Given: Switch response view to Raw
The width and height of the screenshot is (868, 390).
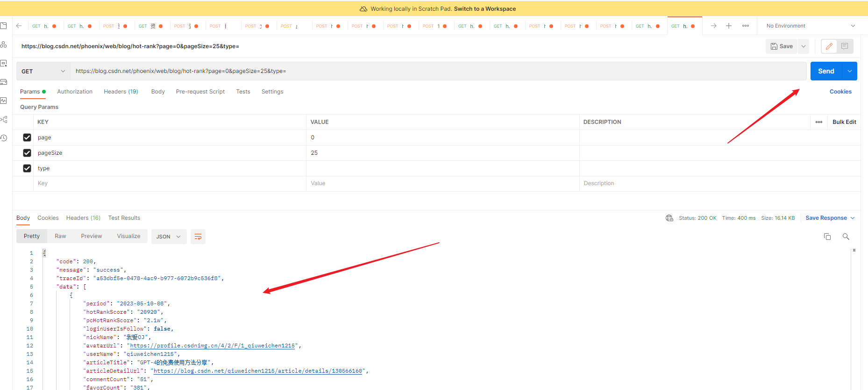Looking at the screenshot, I should point(60,236).
